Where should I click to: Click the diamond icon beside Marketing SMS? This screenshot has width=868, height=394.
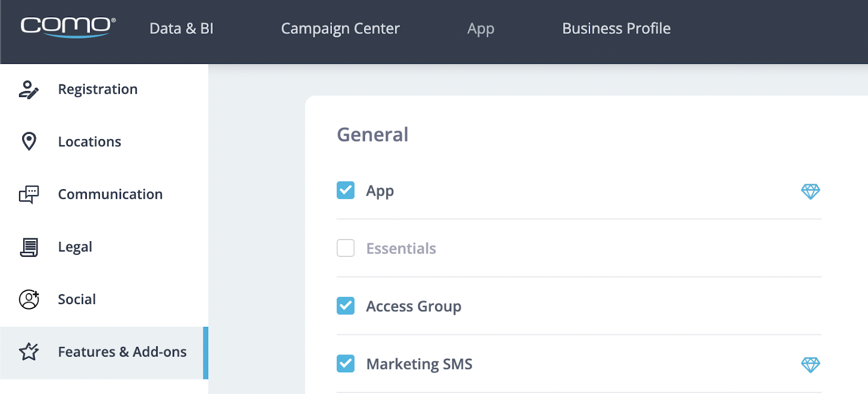810,365
